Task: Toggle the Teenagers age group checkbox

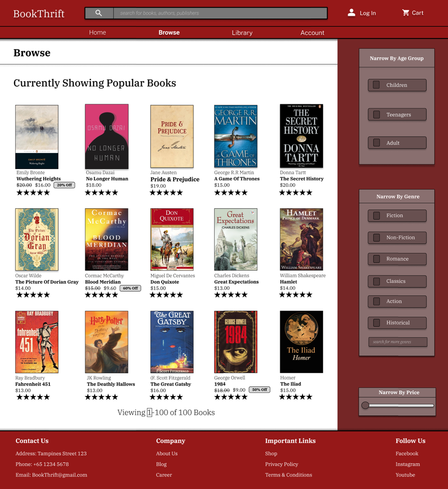Action: click(x=377, y=115)
